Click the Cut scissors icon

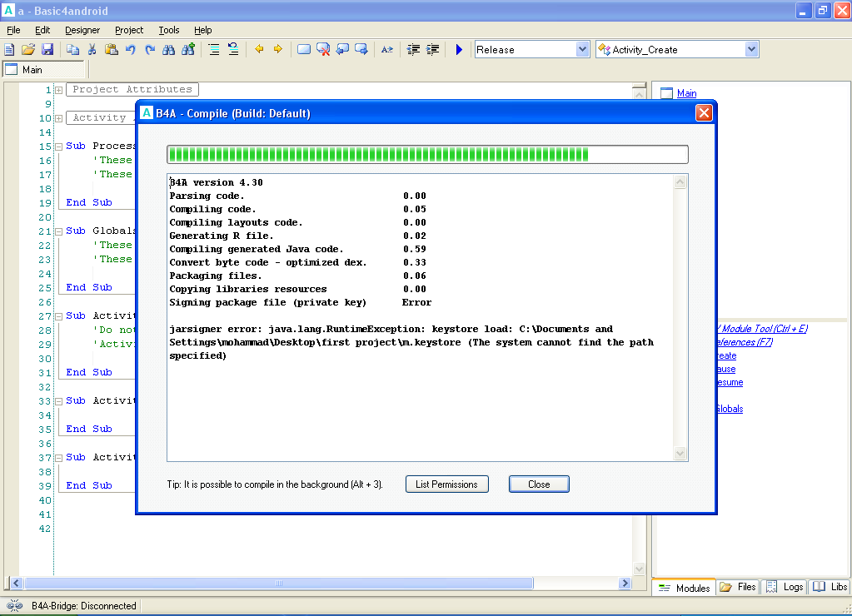92,50
